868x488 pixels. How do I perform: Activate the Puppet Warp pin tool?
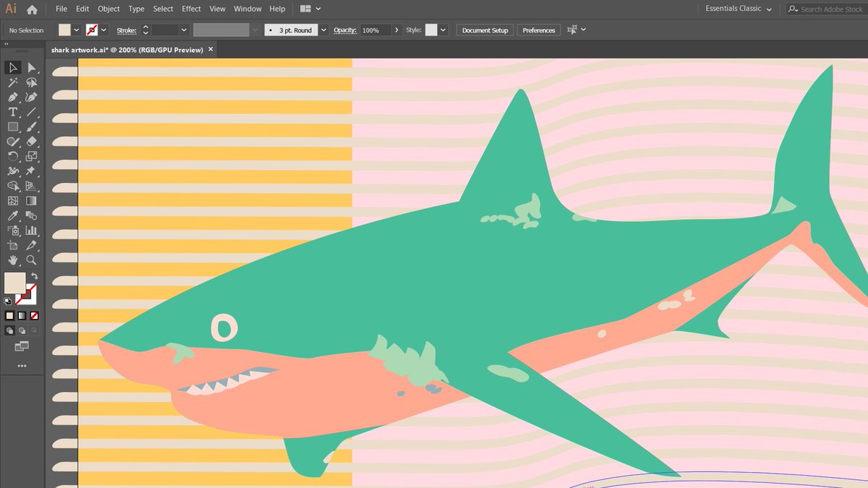pos(31,171)
